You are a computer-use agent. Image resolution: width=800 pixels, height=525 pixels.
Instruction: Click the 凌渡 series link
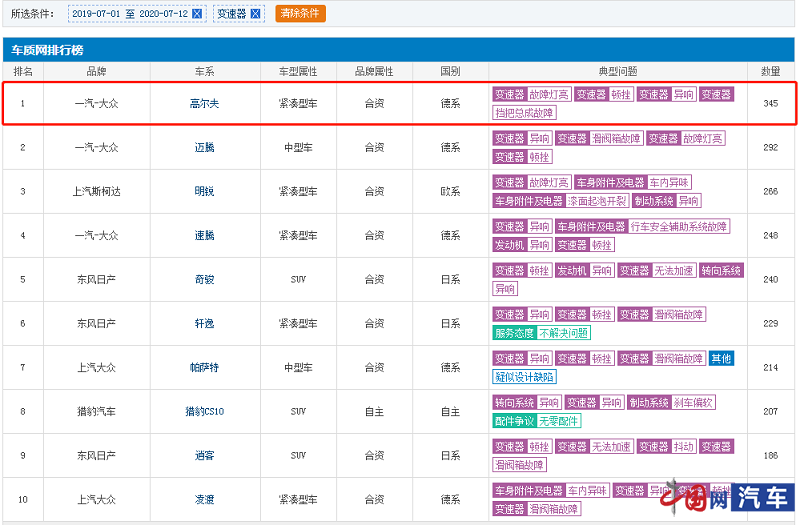pyautogui.click(x=204, y=499)
